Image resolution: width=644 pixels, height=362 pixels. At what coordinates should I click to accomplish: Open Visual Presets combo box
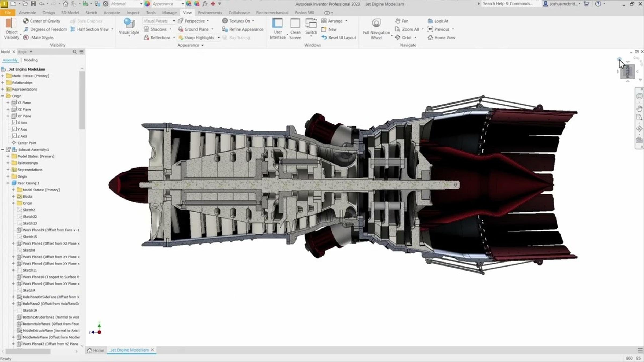coord(159,21)
